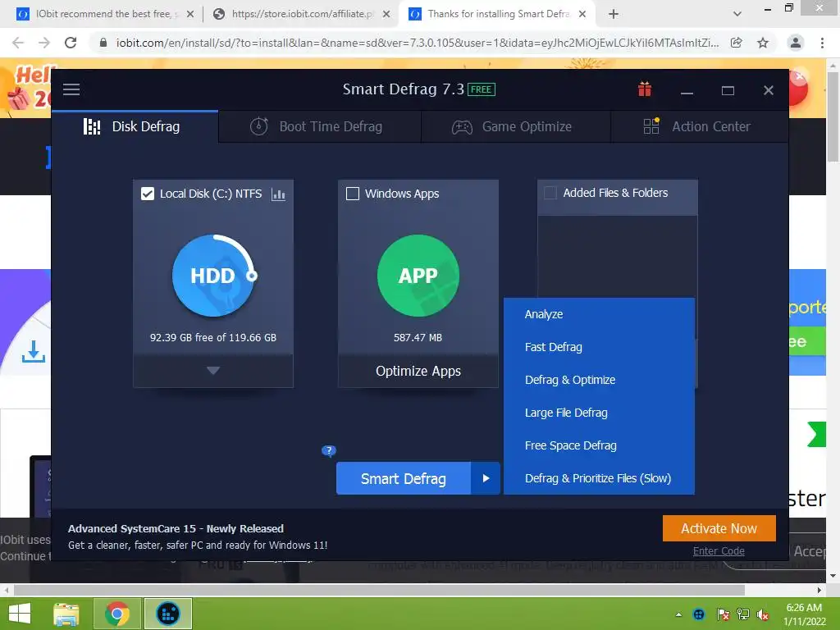This screenshot has height=630, width=840.
Task: Click the Advanced SystemCare 15 promo text
Action: [176, 529]
